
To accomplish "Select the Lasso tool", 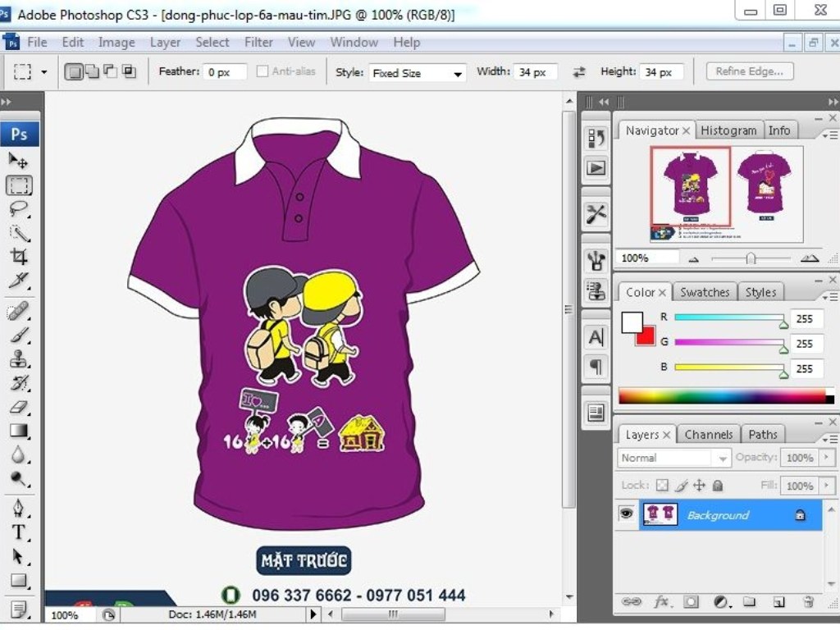I will [x=18, y=208].
